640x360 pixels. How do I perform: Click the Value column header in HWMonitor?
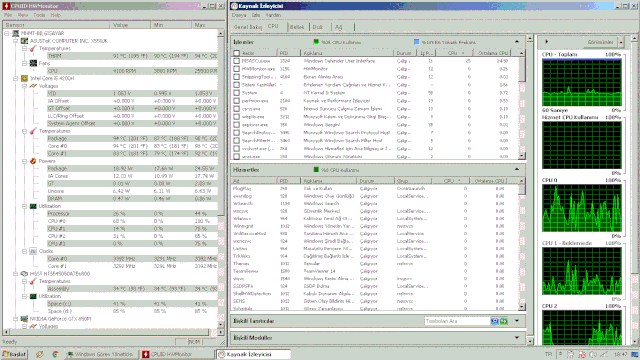point(130,25)
